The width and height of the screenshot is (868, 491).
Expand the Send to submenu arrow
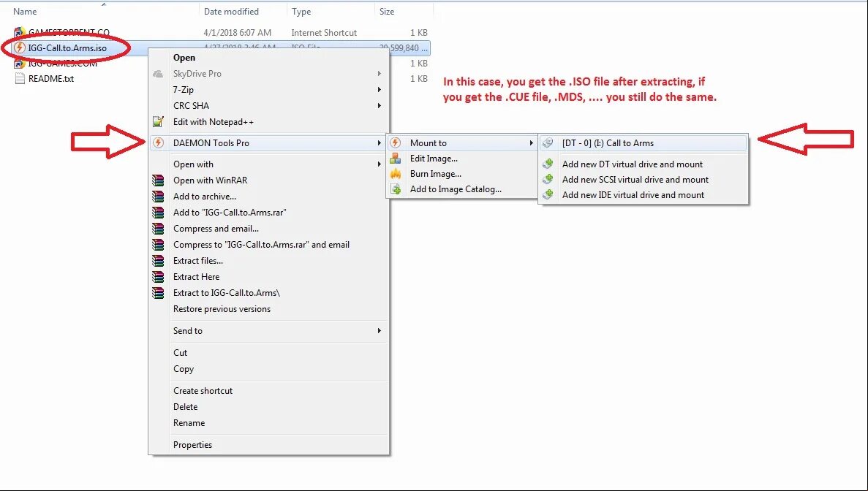click(x=380, y=331)
